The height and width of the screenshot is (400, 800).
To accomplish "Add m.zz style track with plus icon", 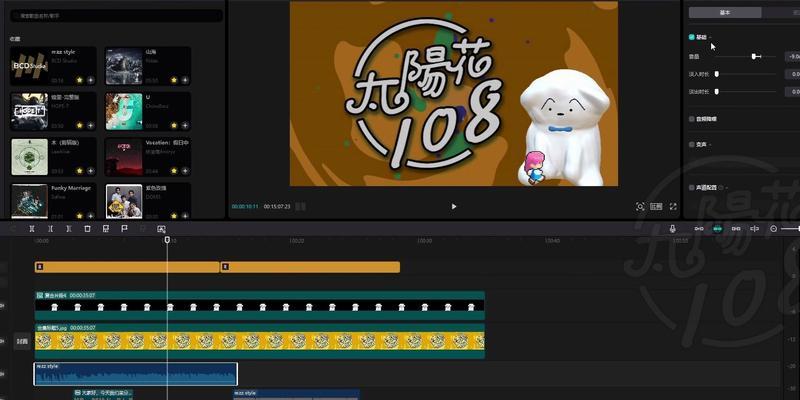I will tap(90, 80).
